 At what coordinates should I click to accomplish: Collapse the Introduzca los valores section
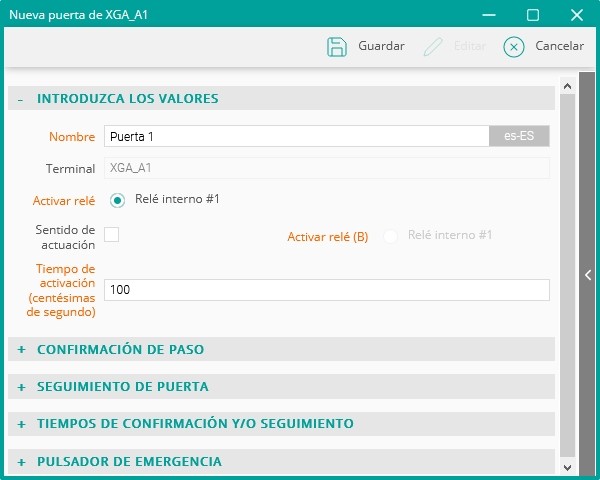pyautogui.click(x=281, y=98)
